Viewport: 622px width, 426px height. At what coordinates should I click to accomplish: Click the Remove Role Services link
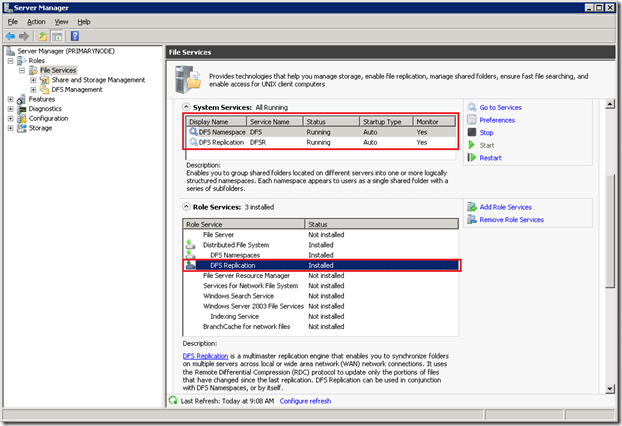click(x=511, y=220)
